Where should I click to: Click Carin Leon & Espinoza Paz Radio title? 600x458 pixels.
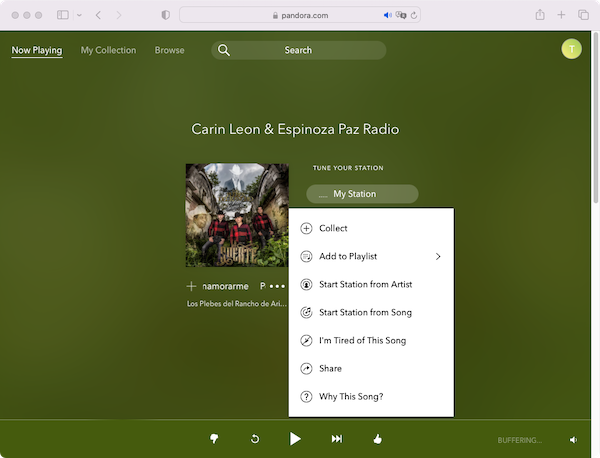tap(295, 129)
